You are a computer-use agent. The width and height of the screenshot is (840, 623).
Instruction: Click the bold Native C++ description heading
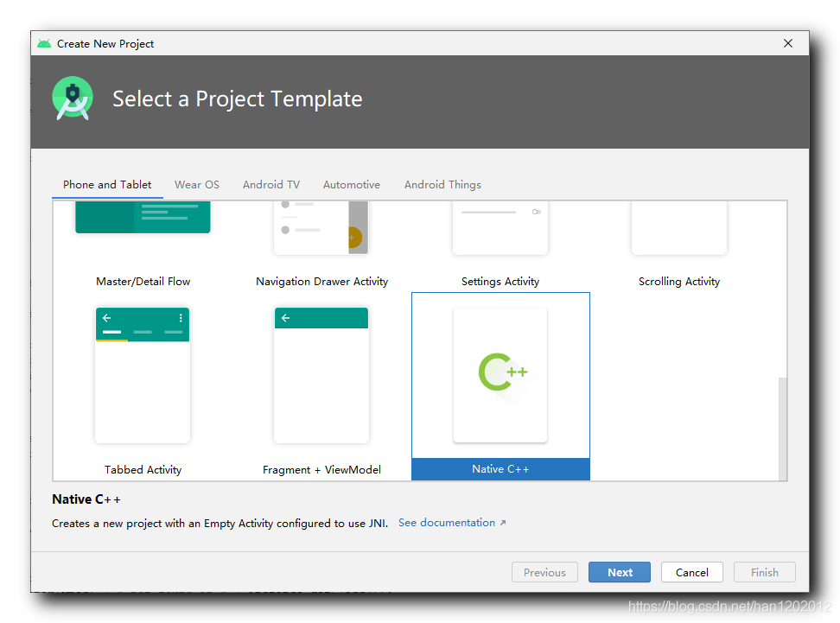pyautogui.click(x=86, y=499)
